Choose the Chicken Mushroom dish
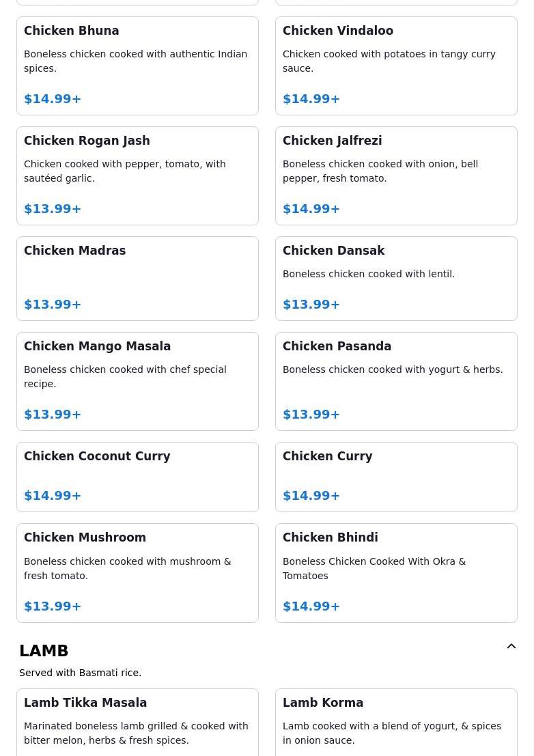This screenshot has height=756, width=534. 137,572
